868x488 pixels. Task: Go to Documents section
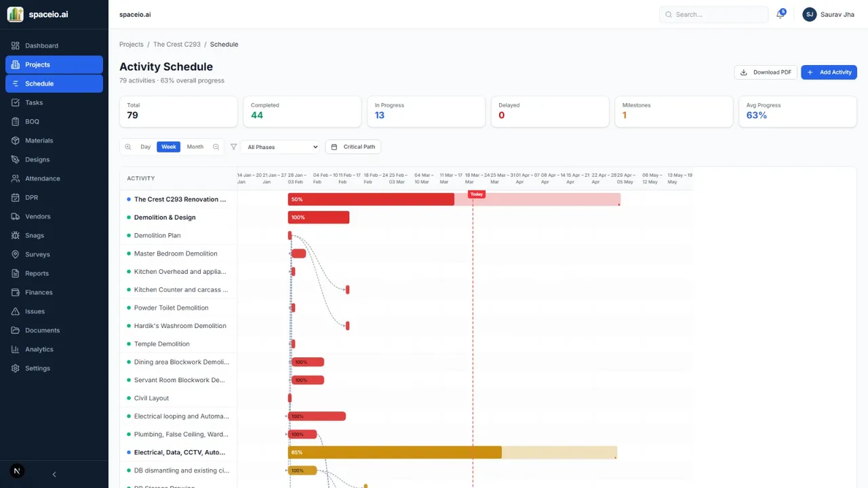point(54,330)
